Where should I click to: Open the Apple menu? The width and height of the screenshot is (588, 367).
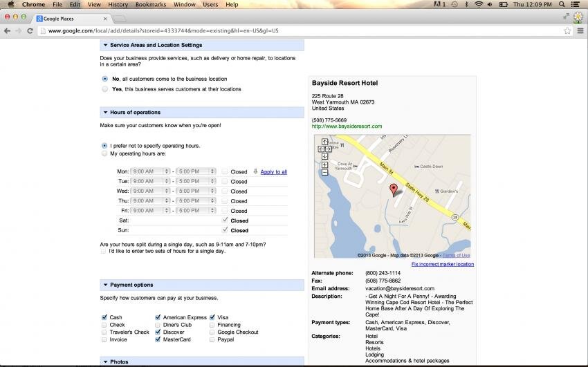(x=11, y=4)
